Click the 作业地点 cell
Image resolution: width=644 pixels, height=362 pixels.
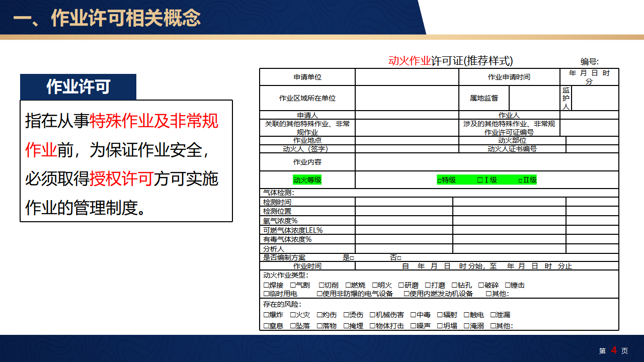pyautogui.click(x=307, y=140)
